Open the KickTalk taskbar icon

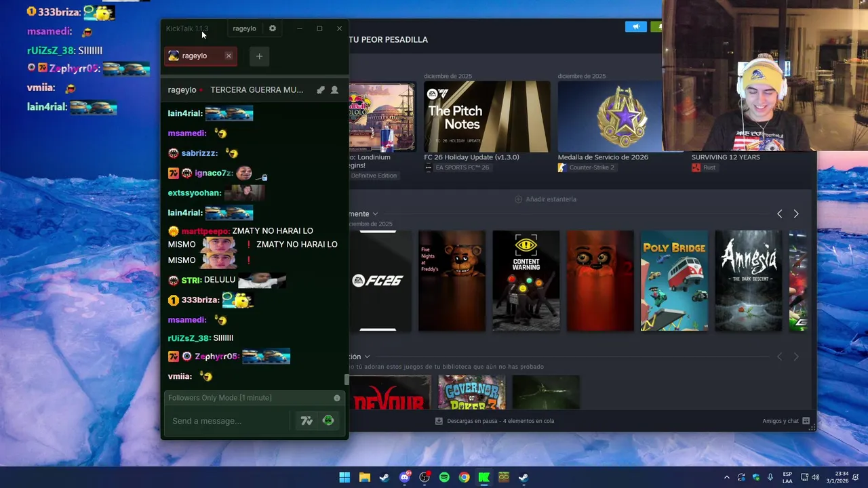point(484,477)
